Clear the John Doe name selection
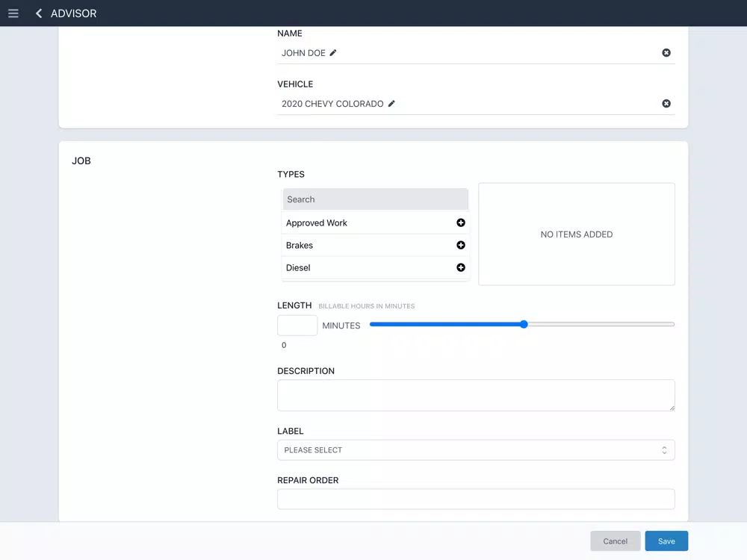The image size is (747, 560). point(666,53)
